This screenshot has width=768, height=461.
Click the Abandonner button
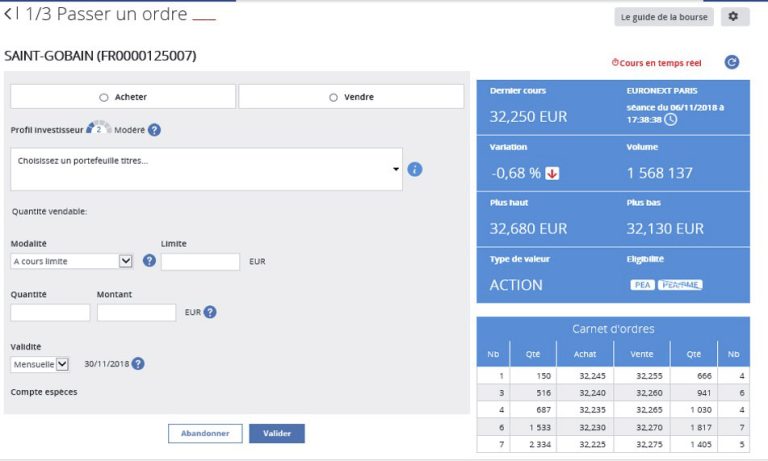pos(205,434)
